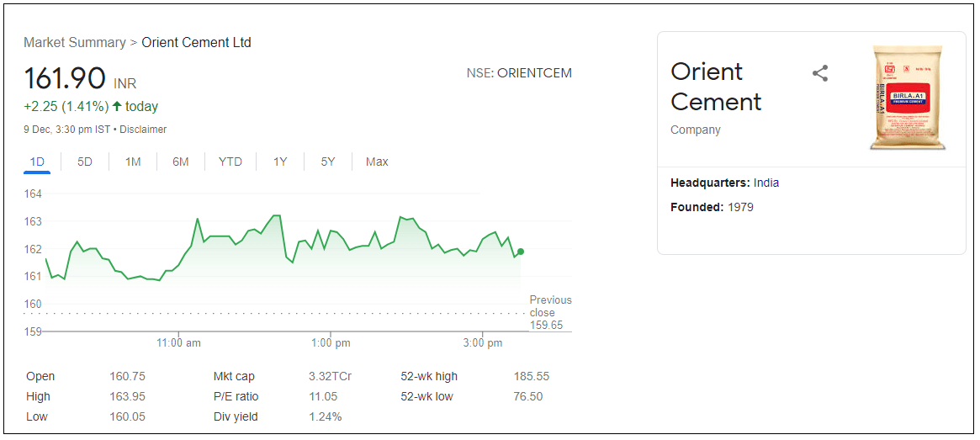Click the Orient Cement panel title
980x440 pixels.
[x=716, y=87]
